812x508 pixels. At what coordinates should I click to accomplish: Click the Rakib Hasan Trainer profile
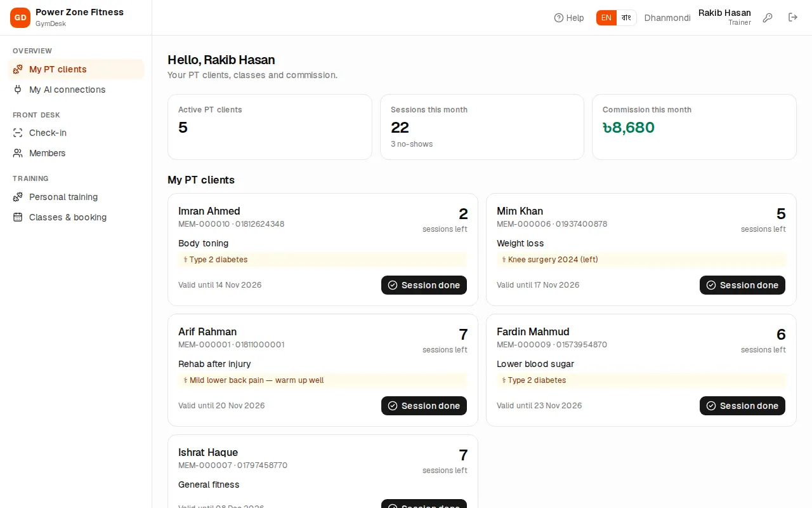coord(724,17)
